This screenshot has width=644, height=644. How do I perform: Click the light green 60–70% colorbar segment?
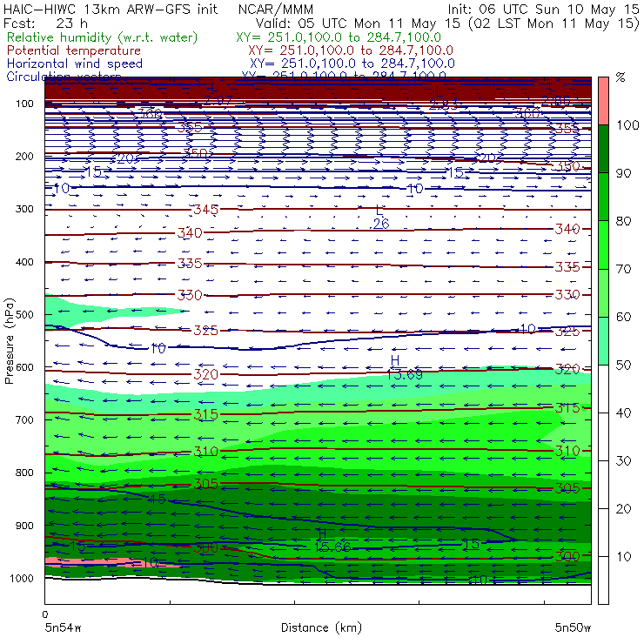[603, 292]
